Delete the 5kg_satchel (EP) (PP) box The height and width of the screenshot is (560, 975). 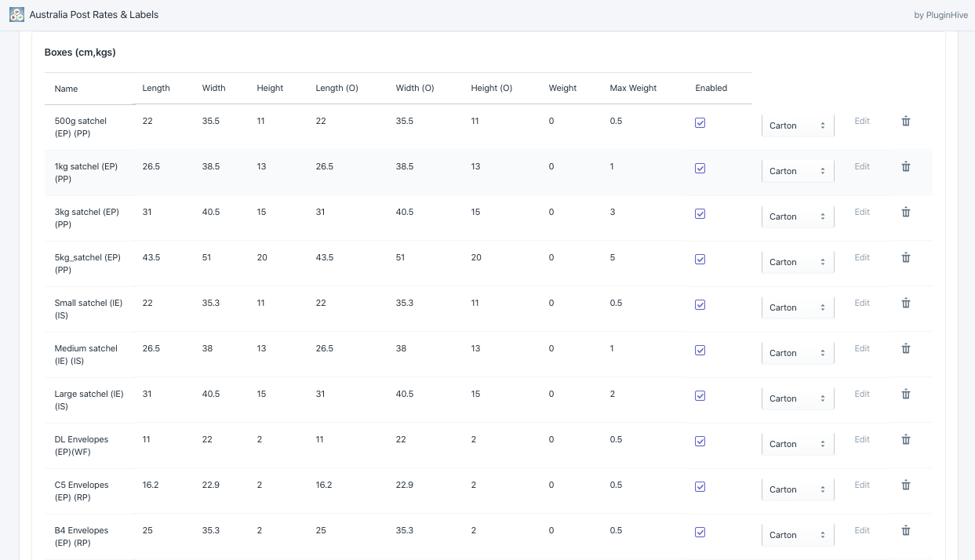(x=906, y=257)
